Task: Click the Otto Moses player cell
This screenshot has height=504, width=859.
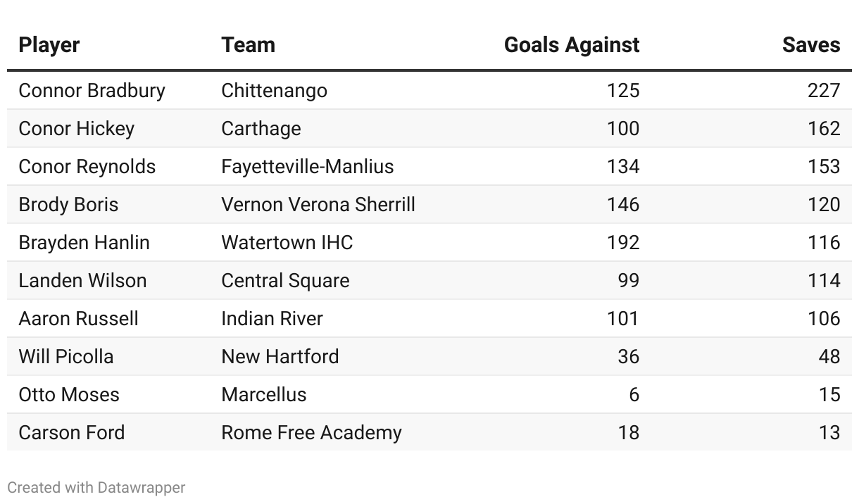Action: point(69,395)
